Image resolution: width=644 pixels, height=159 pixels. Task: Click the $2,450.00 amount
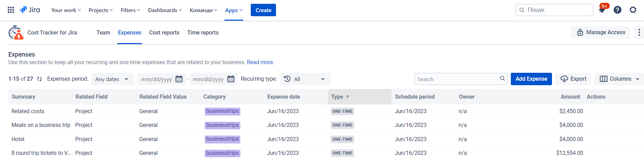pos(571,111)
